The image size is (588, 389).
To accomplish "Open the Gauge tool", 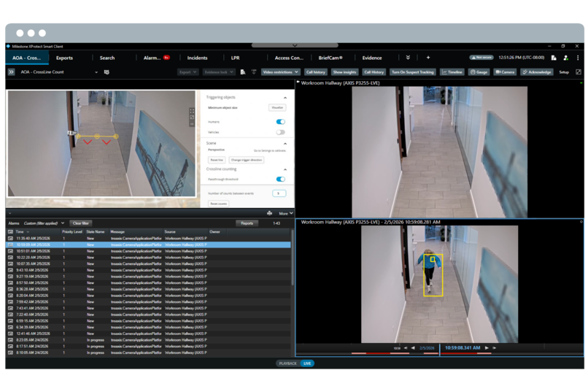I will [479, 72].
